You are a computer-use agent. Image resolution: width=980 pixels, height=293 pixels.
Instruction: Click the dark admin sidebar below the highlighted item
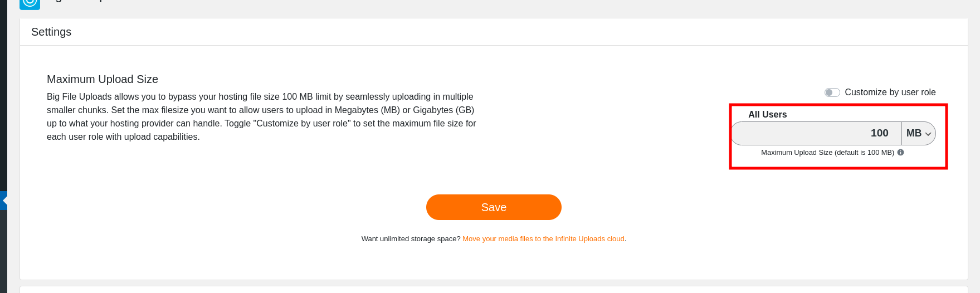point(3,251)
